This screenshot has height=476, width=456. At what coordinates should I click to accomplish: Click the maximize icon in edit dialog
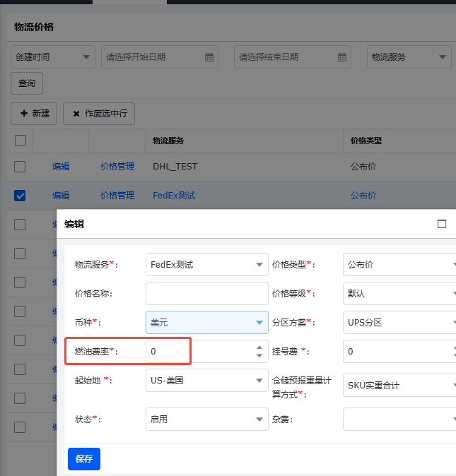point(442,224)
